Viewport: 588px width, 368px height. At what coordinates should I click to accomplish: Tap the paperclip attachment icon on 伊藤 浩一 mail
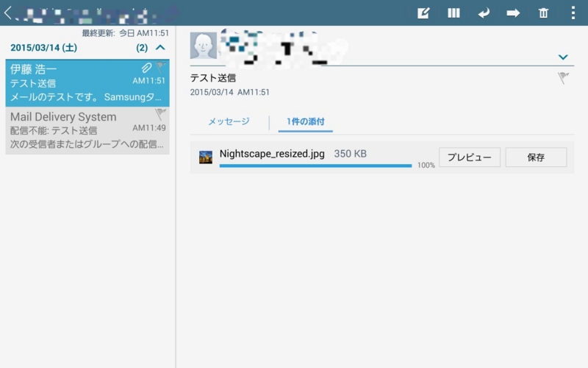coord(146,68)
